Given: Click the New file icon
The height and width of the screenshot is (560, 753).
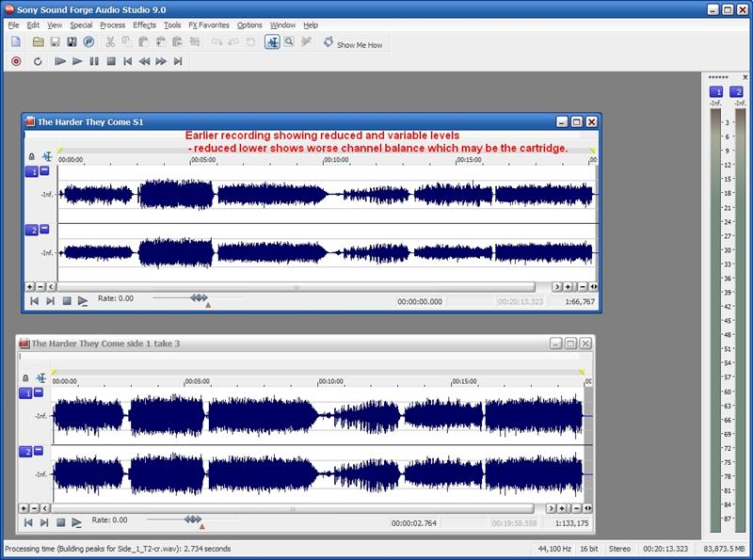Looking at the screenshot, I should (15, 42).
